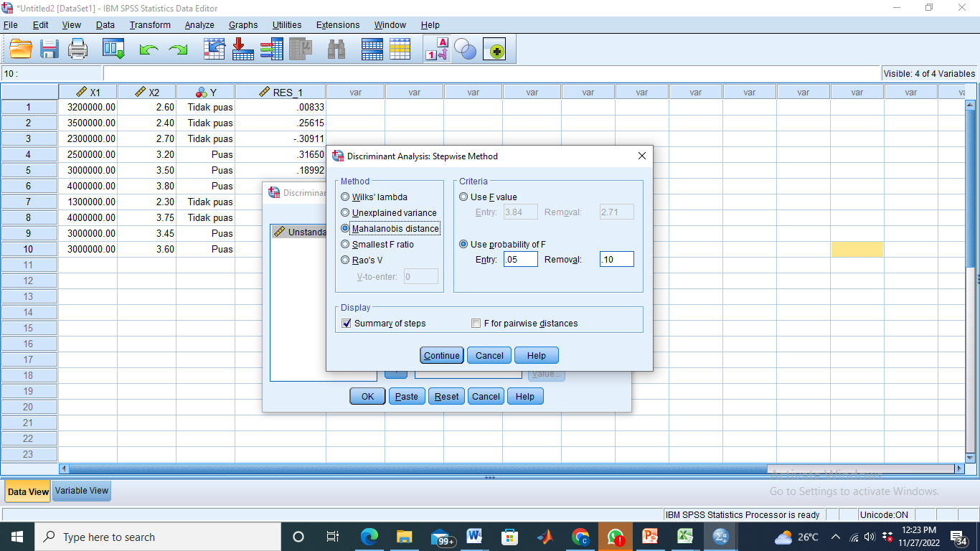
Task: Click the Find binoculars icon
Action: (336, 49)
